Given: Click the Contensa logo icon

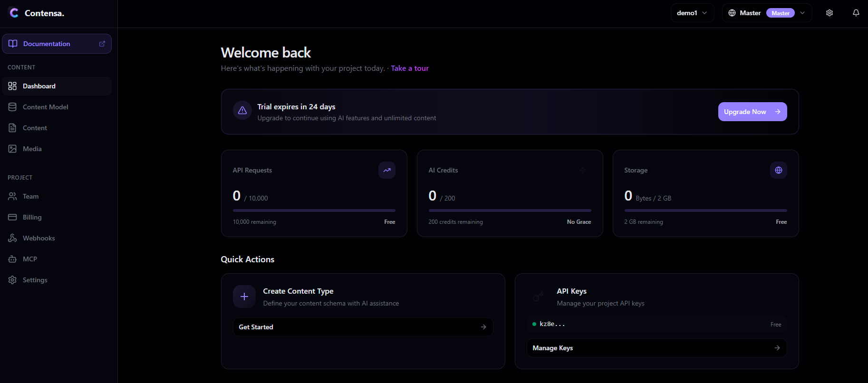Looking at the screenshot, I should (x=14, y=13).
